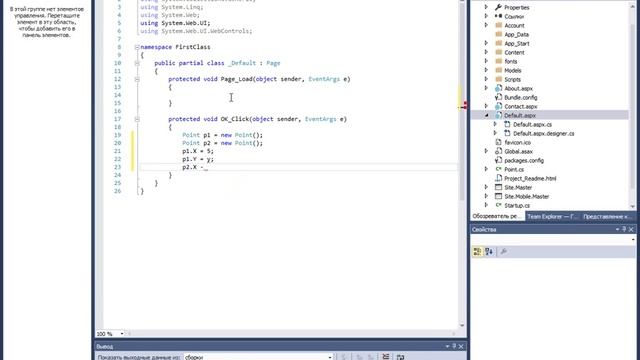Click the FirstClass namespace name
The width and height of the screenshot is (640, 360).
click(x=193, y=47)
